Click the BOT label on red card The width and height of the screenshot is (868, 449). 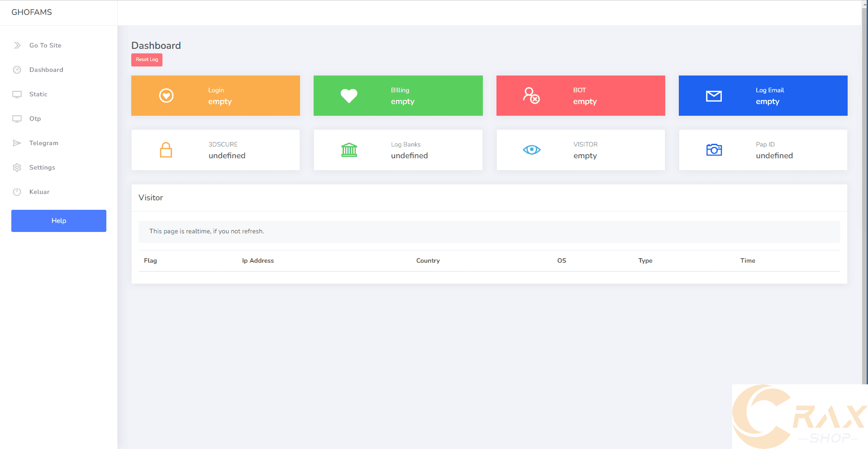tap(580, 90)
